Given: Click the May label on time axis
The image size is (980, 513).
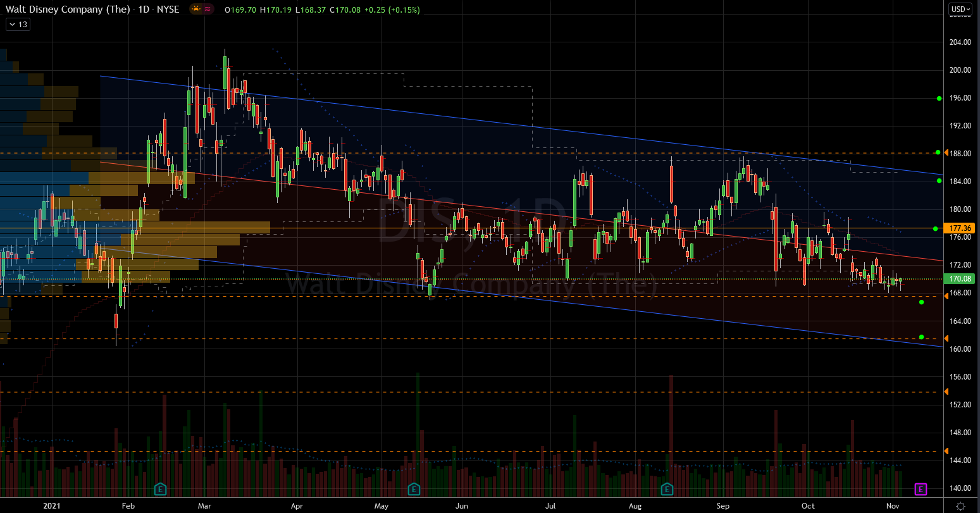Looking at the screenshot, I should (381, 505).
